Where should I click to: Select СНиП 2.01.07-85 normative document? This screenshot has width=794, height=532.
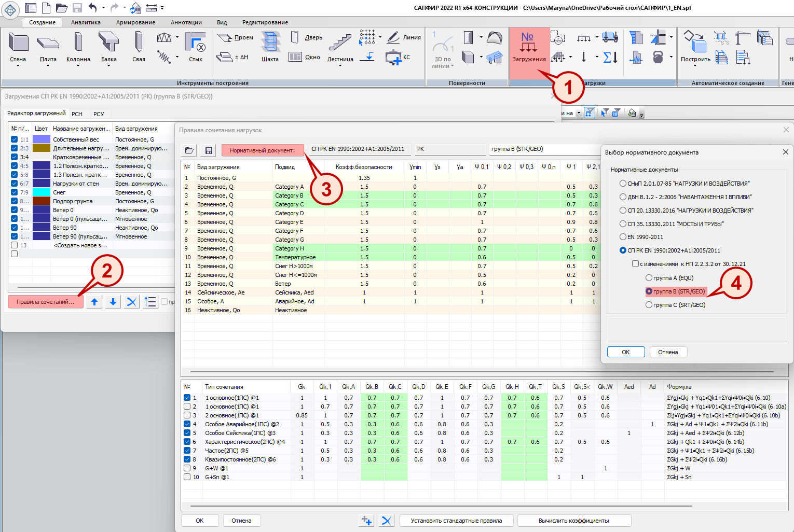click(x=623, y=184)
